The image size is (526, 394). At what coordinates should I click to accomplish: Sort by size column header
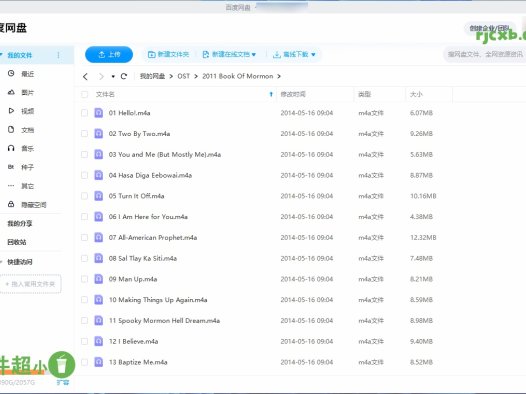(x=416, y=94)
